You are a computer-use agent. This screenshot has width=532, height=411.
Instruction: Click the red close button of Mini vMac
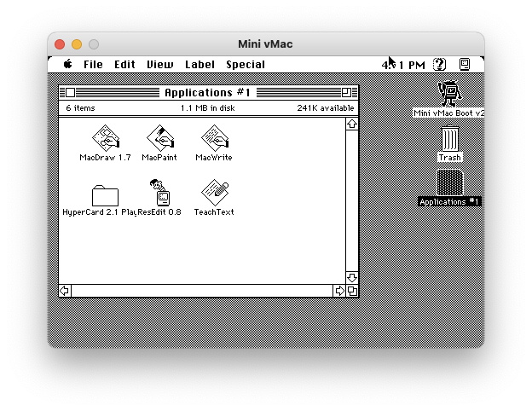pyautogui.click(x=60, y=44)
